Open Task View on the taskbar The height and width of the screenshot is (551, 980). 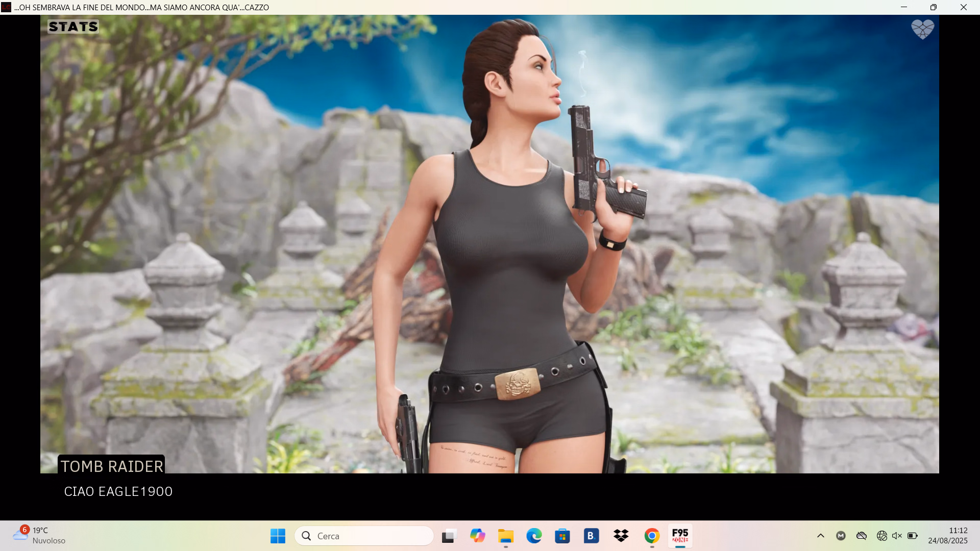pos(448,536)
